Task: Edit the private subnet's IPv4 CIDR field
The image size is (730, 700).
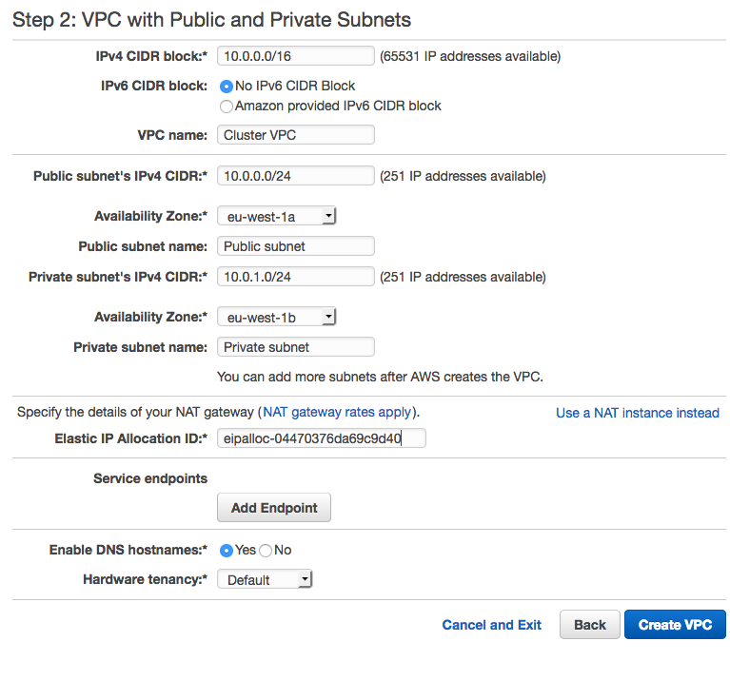Action: coord(296,277)
